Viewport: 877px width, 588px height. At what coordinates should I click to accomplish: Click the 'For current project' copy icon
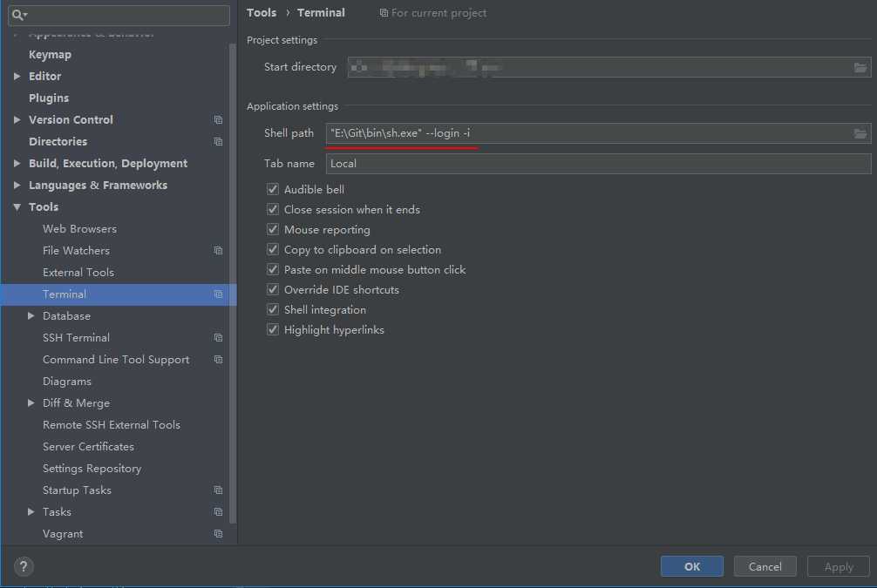click(384, 13)
